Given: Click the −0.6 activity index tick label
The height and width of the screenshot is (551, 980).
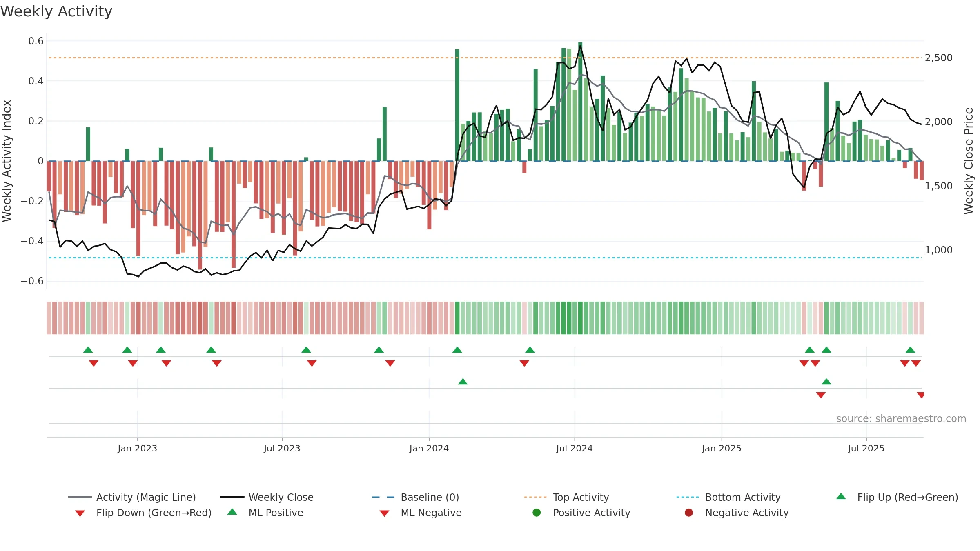Looking at the screenshot, I should pyautogui.click(x=32, y=281).
